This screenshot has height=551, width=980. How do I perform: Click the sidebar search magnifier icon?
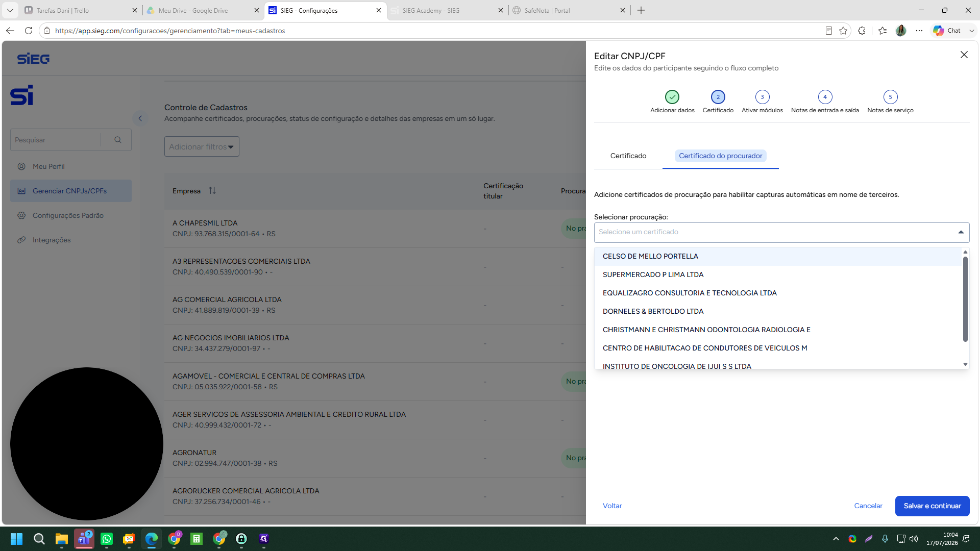118,140
